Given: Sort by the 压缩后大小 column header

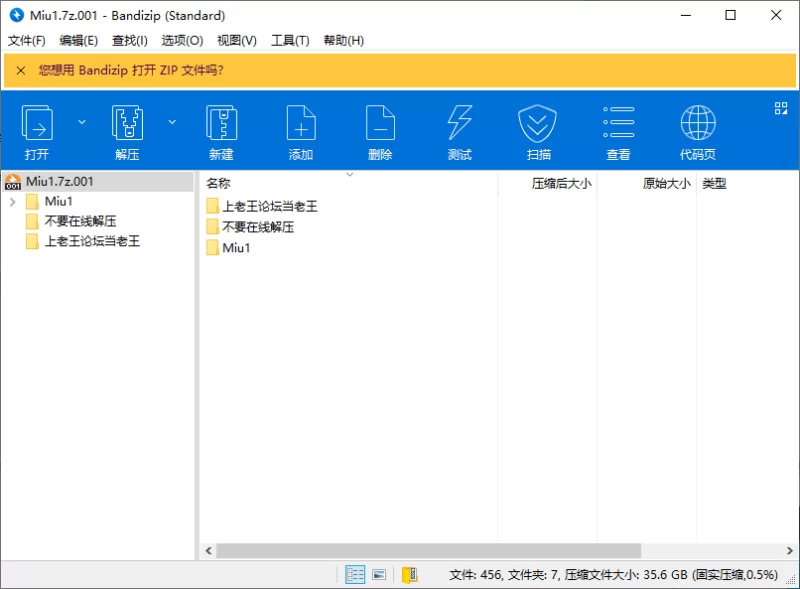Looking at the screenshot, I should [x=561, y=183].
